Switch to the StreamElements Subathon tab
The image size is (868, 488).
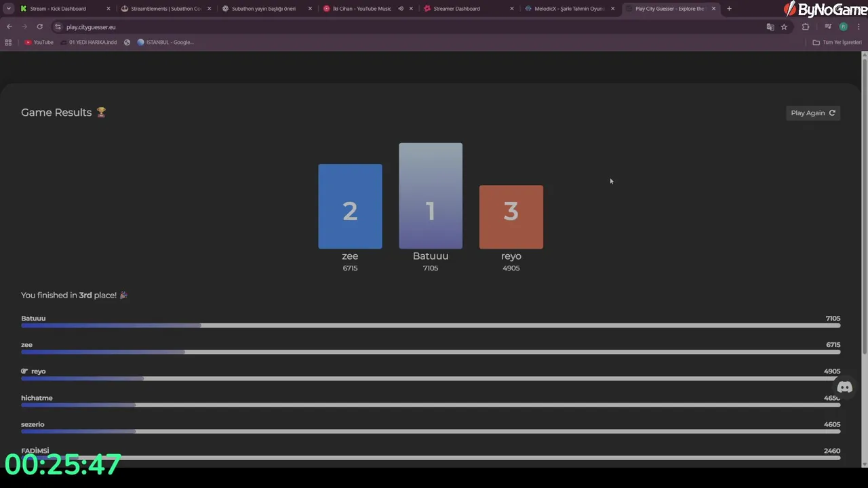coord(166,9)
